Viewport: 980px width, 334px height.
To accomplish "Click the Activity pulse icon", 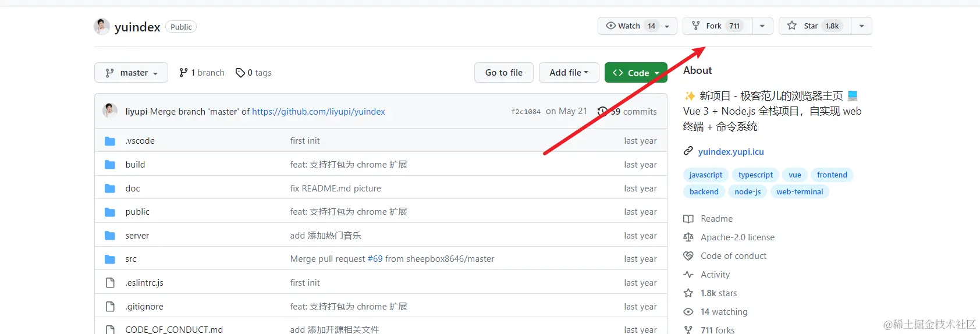I will [688, 275].
